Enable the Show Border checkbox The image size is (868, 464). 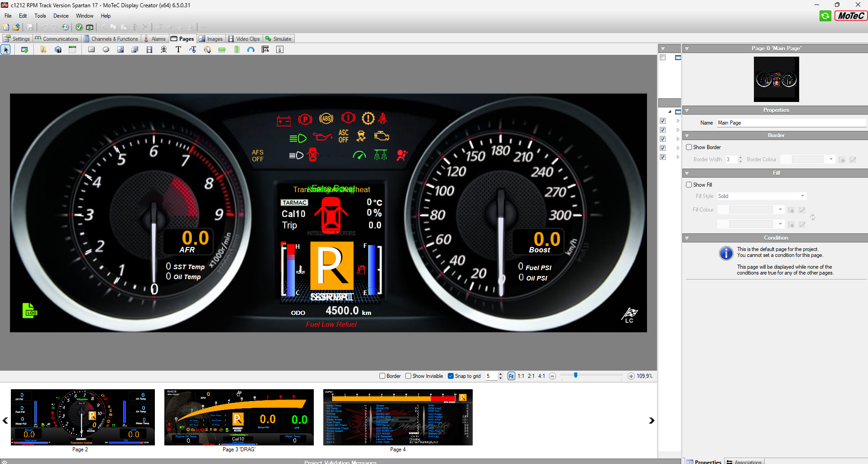pyautogui.click(x=689, y=147)
